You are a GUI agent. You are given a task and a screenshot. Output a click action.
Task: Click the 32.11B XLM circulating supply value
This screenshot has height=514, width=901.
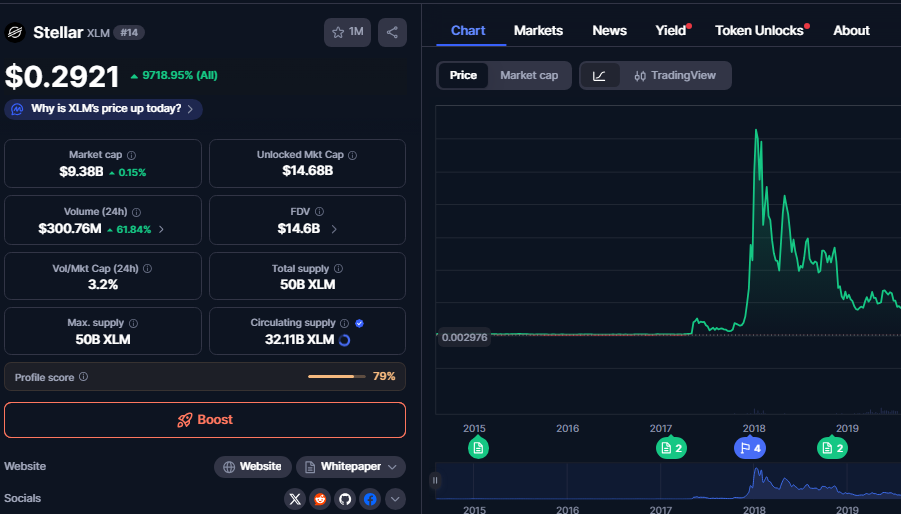[299, 339]
